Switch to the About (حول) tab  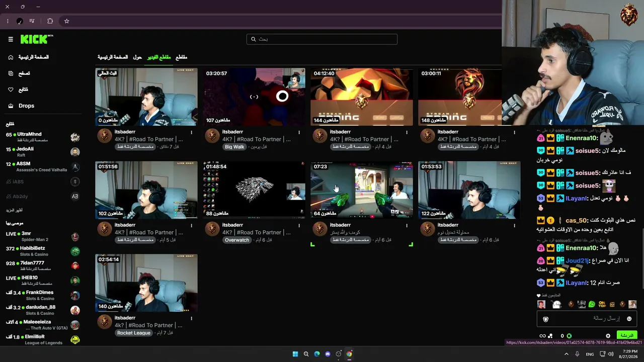click(x=137, y=57)
